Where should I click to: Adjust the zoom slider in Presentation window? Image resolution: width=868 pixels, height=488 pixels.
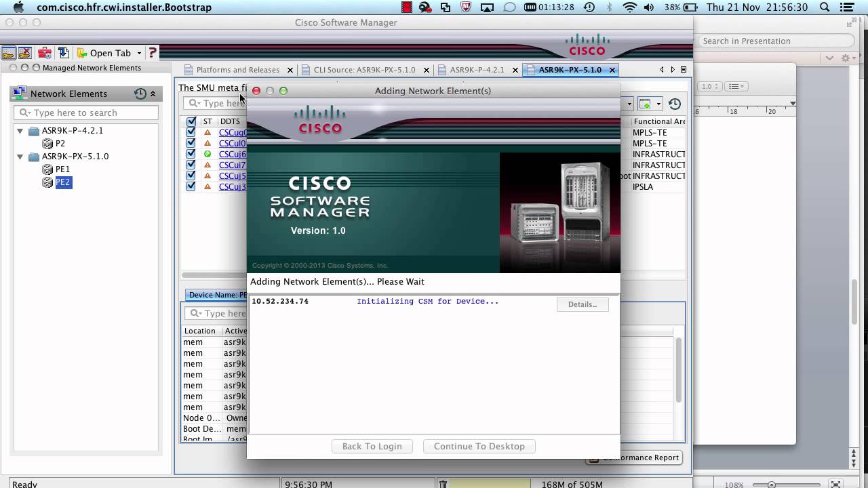772,485
